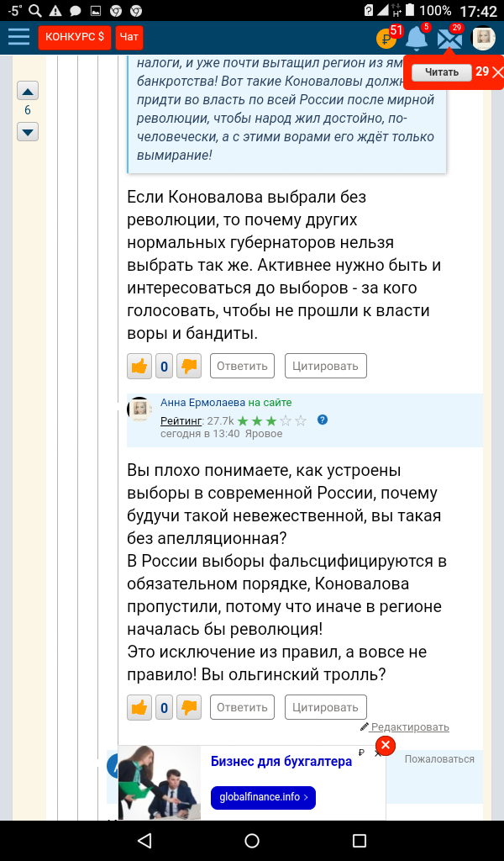Image resolution: width=504 pixels, height=861 pixels.
Task: Open the hamburger navigation menu
Action: [18, 37]
